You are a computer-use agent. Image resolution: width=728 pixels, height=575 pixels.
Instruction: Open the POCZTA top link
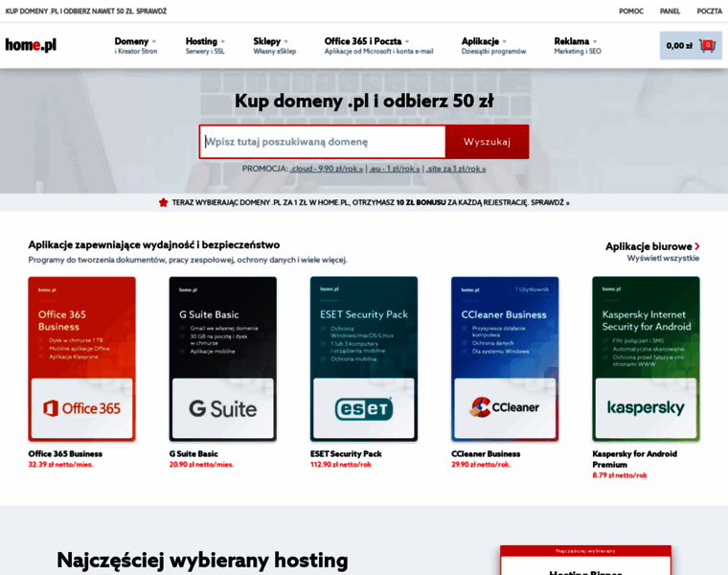click(x=709, y=11)
